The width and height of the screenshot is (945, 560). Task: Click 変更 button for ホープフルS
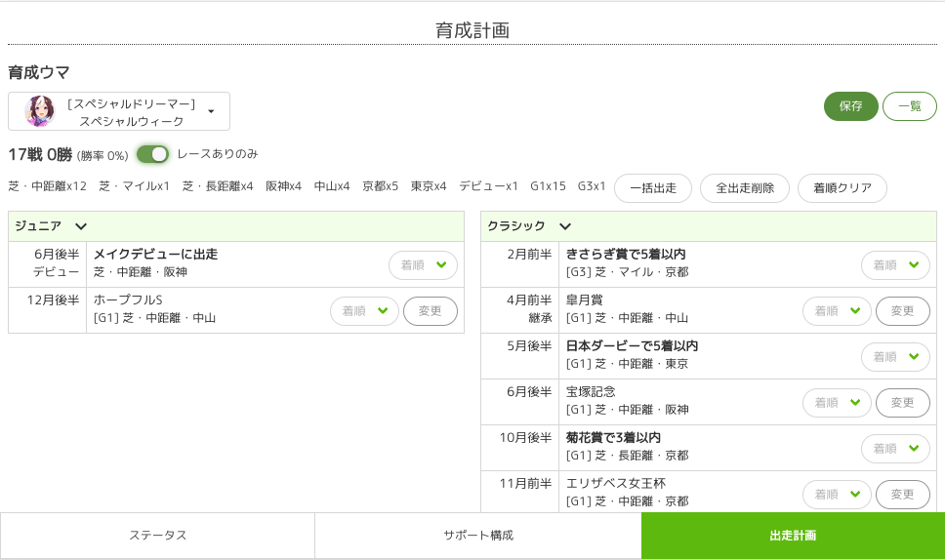(x=431, y=311)
